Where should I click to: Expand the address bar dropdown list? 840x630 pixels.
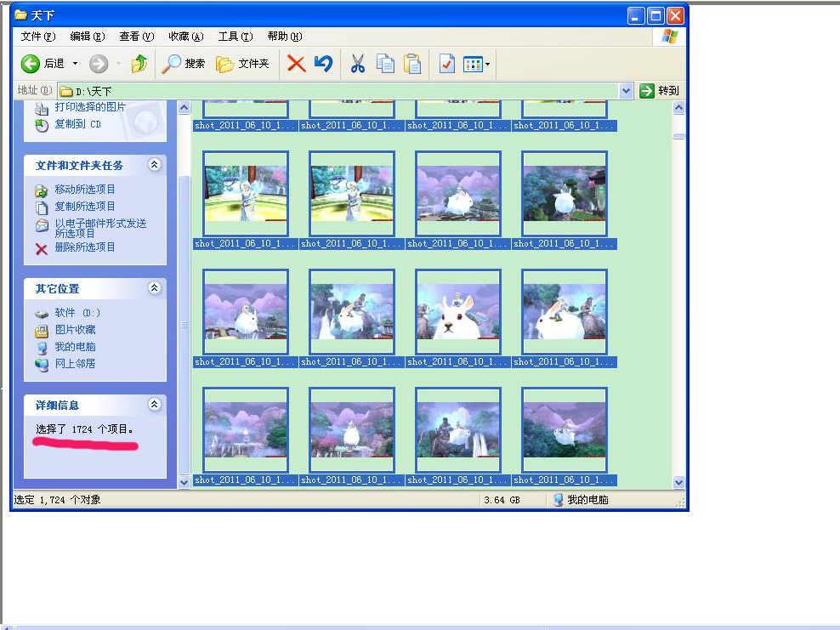[626, 90]
